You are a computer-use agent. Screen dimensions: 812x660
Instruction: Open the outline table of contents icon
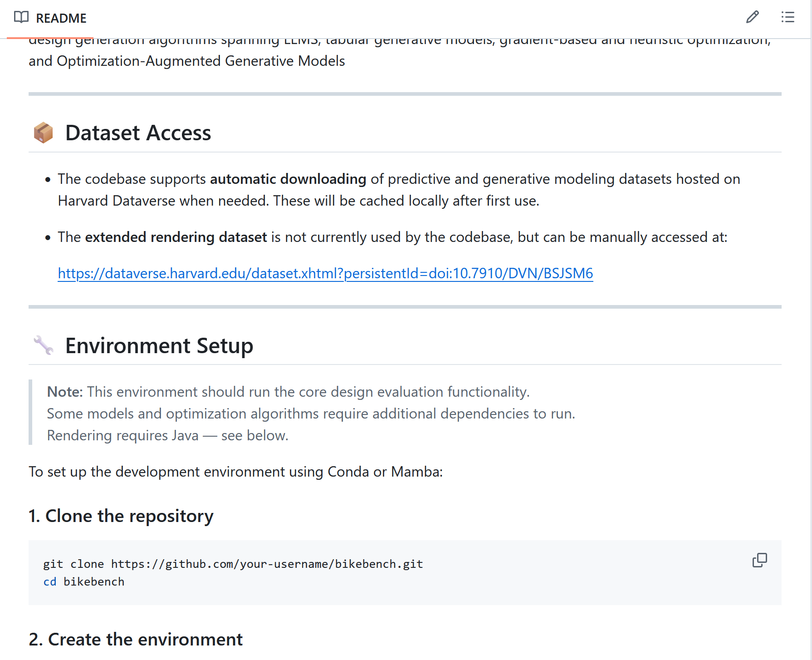[x=788, y=17]
